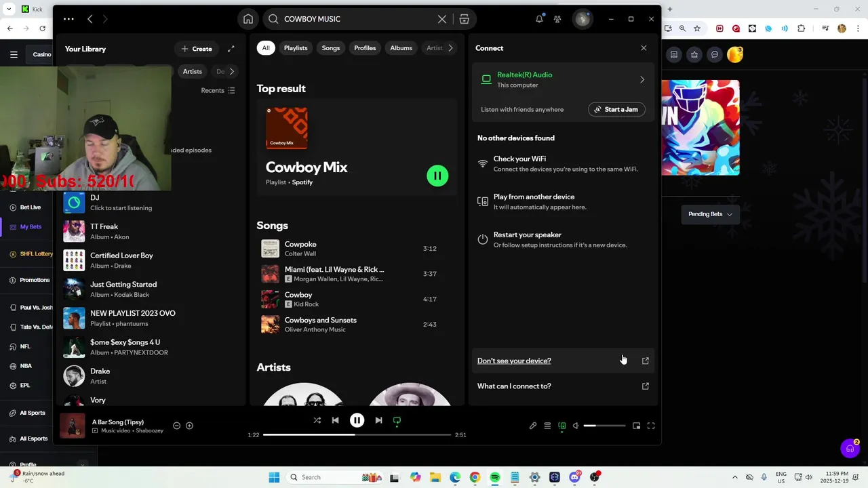This screenshot has height=488, width=868.
Task: Open the Cowboy Mix playlist cover
Action: [x=286, y=128]
